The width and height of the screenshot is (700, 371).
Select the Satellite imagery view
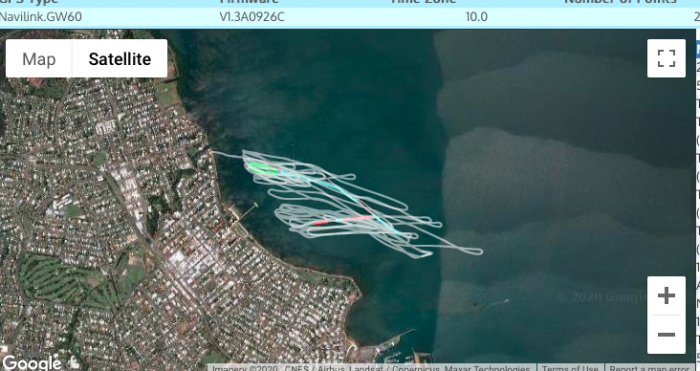point(120,58)
